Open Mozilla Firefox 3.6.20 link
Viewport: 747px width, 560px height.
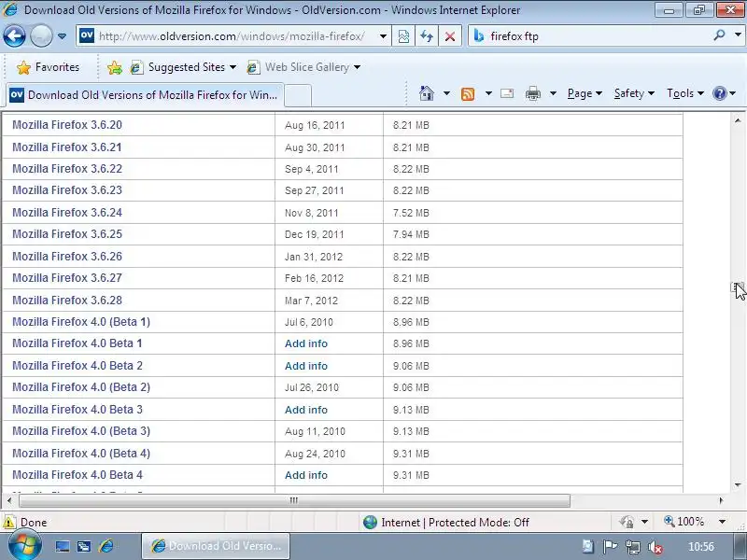point(67,125)
